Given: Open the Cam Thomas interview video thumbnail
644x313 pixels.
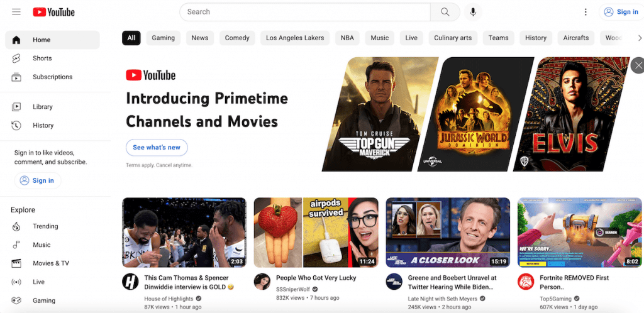Looking at the screenshot, I should (184, 233).
